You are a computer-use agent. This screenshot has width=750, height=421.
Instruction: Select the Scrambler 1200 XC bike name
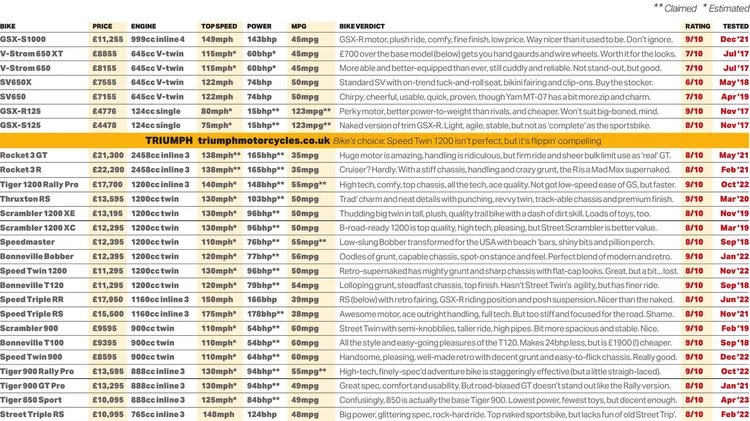tap(38, 227)
